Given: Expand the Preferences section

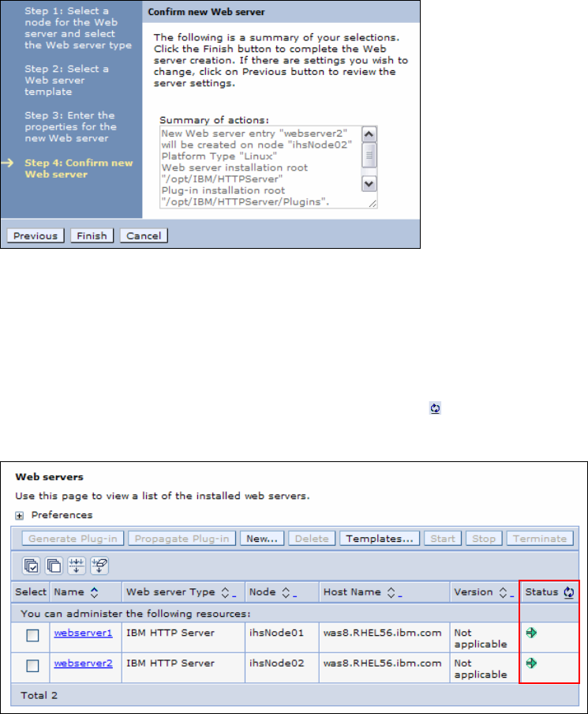Looking at the screenshot, I should coord(19,516).
